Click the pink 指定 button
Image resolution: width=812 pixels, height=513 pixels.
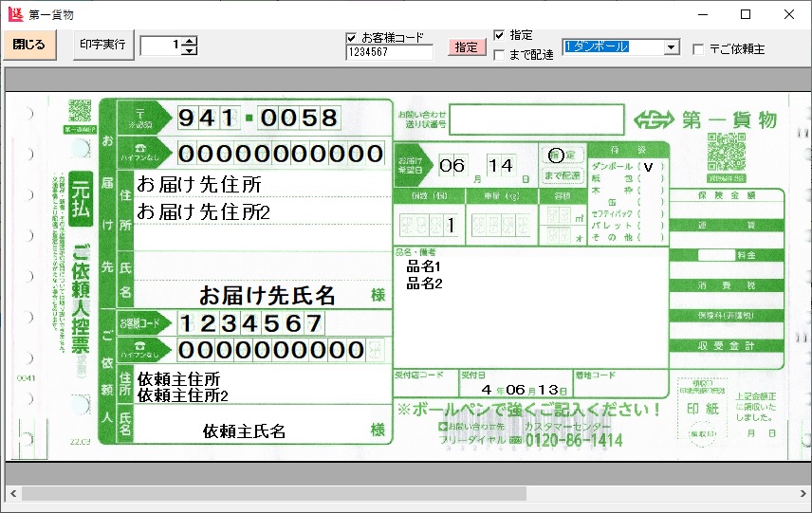pos(467,47)
